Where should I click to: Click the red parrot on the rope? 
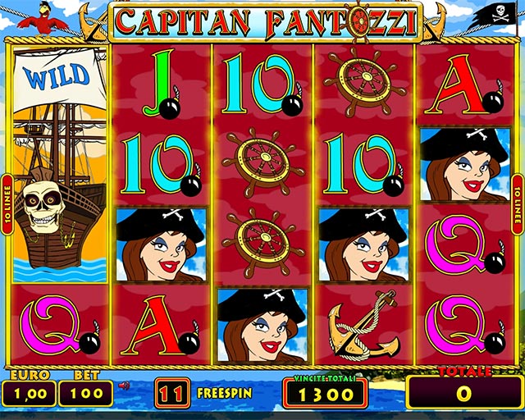43,18
